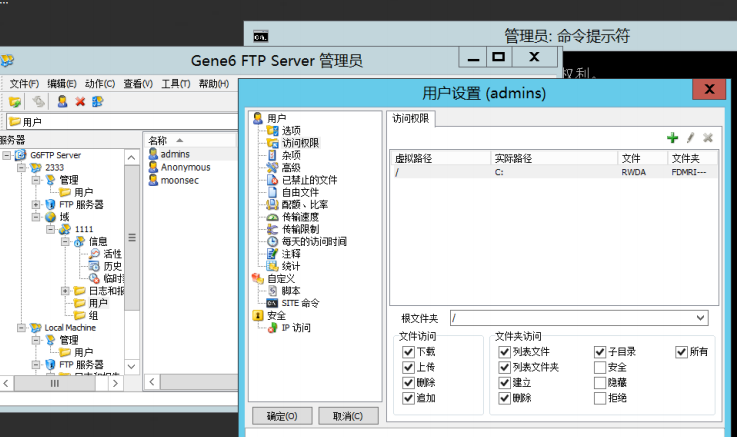Select 访问权限 in settings tree
Image resolution: width=750 pixels, height=437 pixels.
[x=300, y=143]
